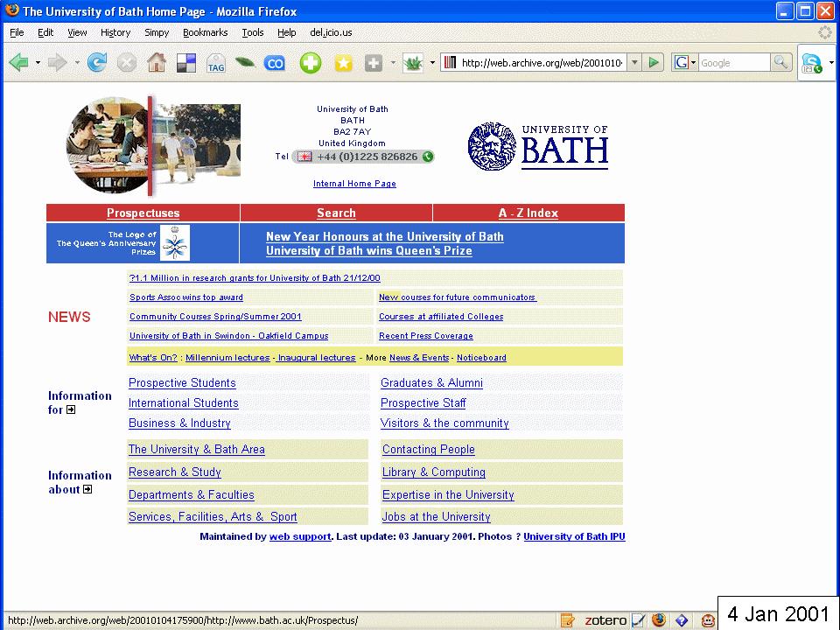Image resolution: width=840 pixels, height=630 pixels.
Task: Open the View menu
Action: [77, 32]
